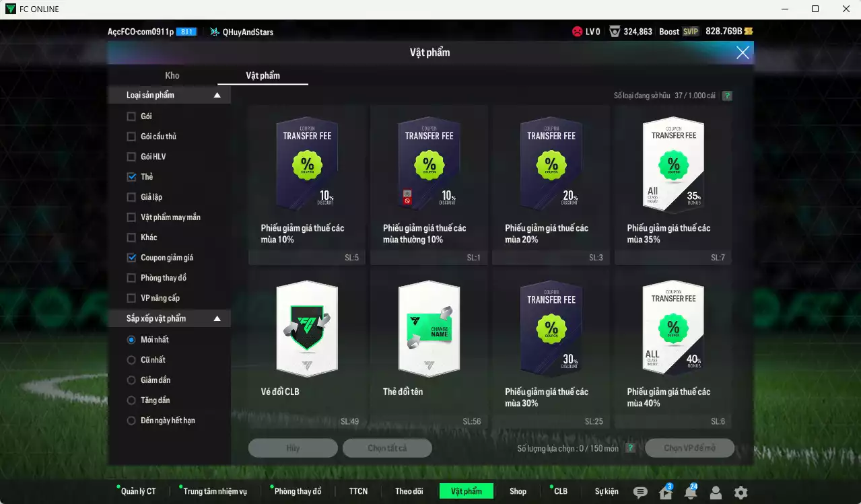This screenshot has width=861, height=504.
Task: Open Shop from the bottom menu
Action: [518, 491]
